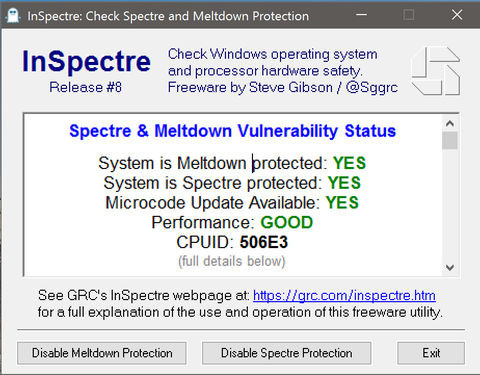Image resolution: width=480 pixels, height=375 pixels.
Task: Click the scroll up arrow in the status panel
Action: pos(450,124)
